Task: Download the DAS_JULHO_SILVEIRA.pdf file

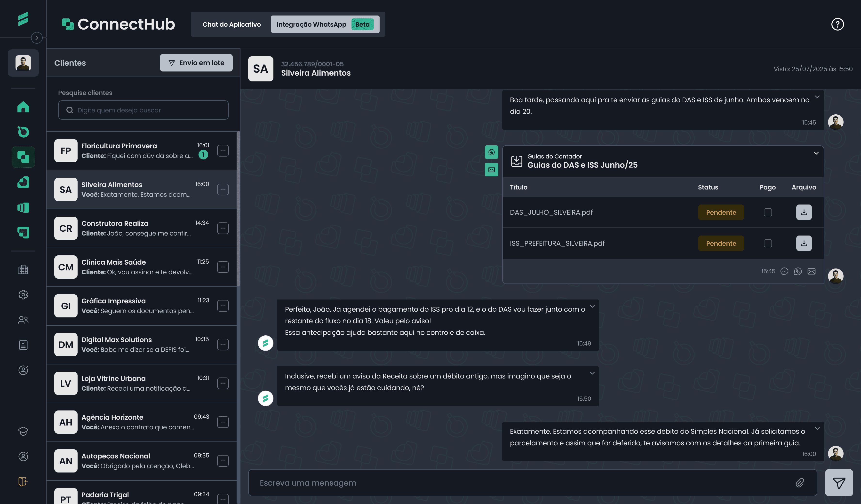Action: click(804, 213)
